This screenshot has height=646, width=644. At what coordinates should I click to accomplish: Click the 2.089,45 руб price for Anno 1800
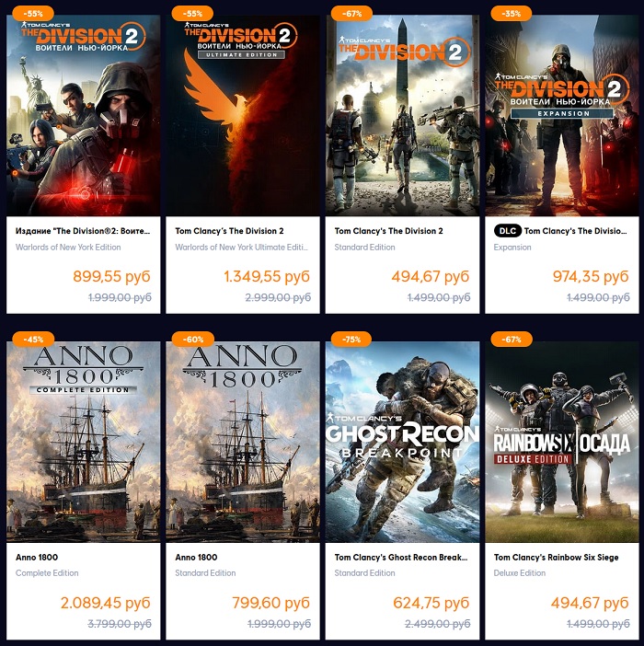point(106,603)
